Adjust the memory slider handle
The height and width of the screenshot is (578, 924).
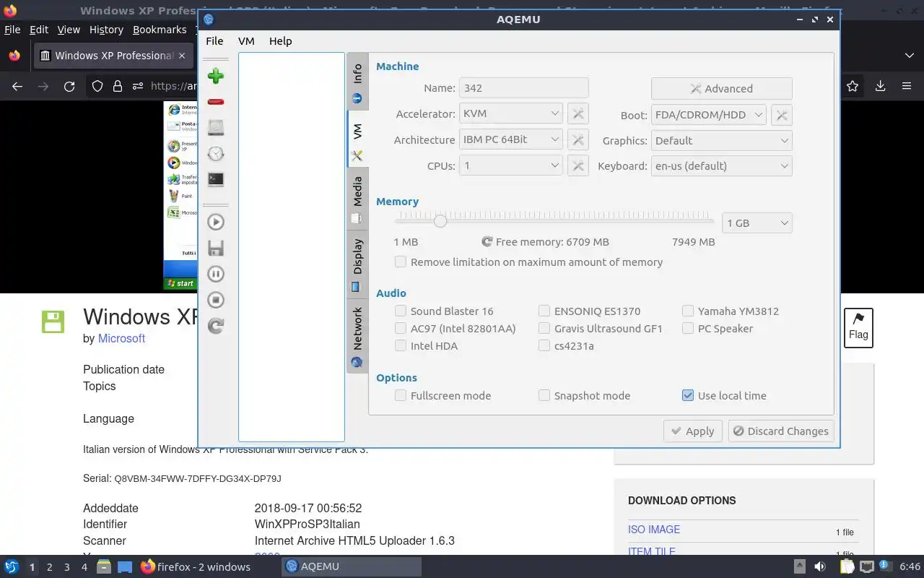tap(440, 221)
